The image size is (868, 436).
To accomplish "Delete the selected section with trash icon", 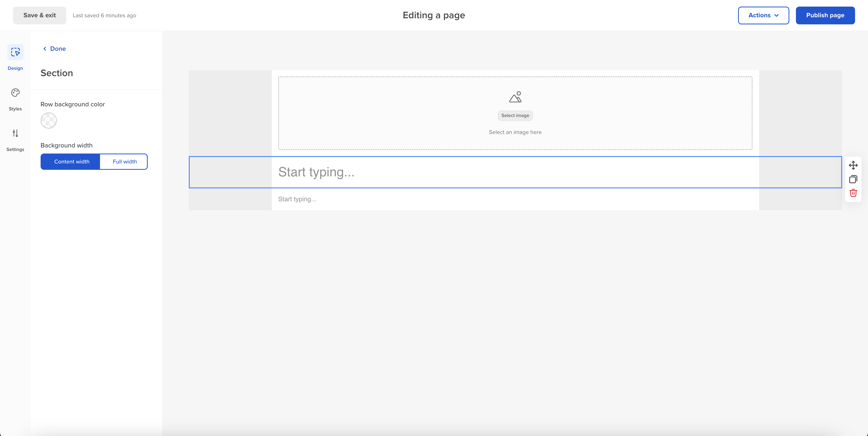I will click(853, 193).
